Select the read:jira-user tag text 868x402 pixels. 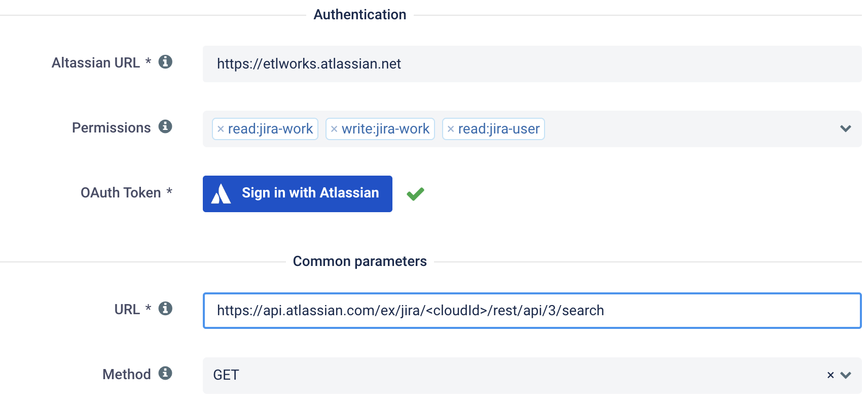499,129
